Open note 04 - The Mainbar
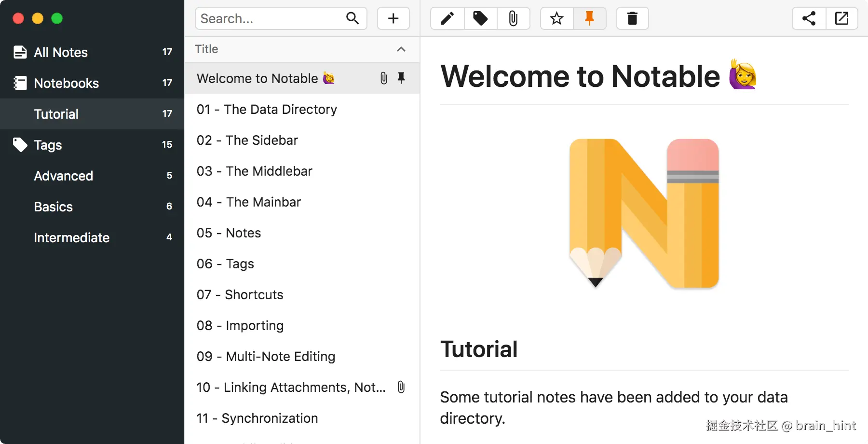The width and height of the screenshot is (868, 444). pyautogui.click(x=302, y=202)
